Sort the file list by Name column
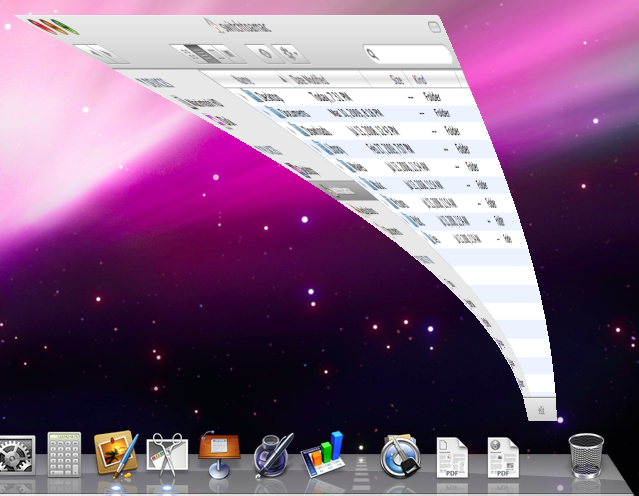Screen dimensions: 639x496 pyautogui.click(x=243, y=78)
